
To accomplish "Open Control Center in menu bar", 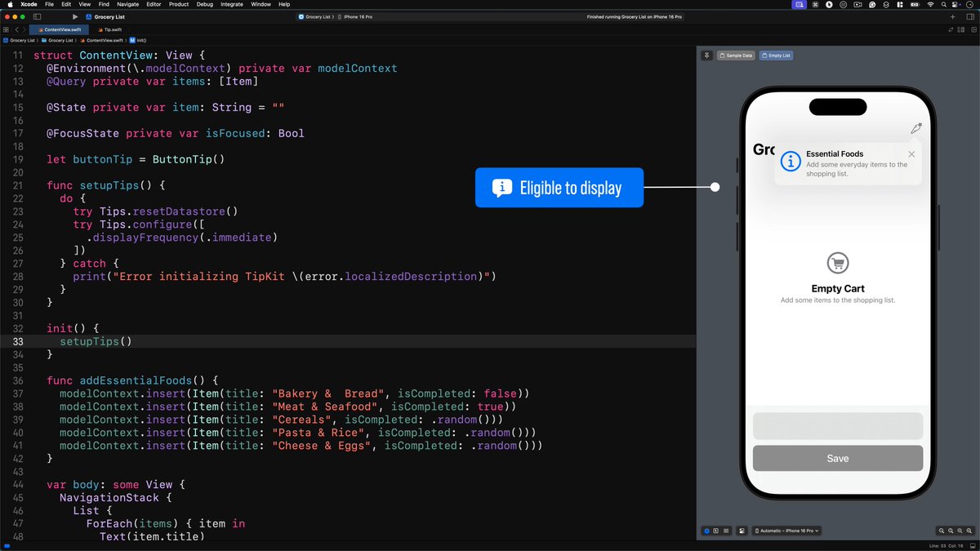I will [x=955, y=4].
